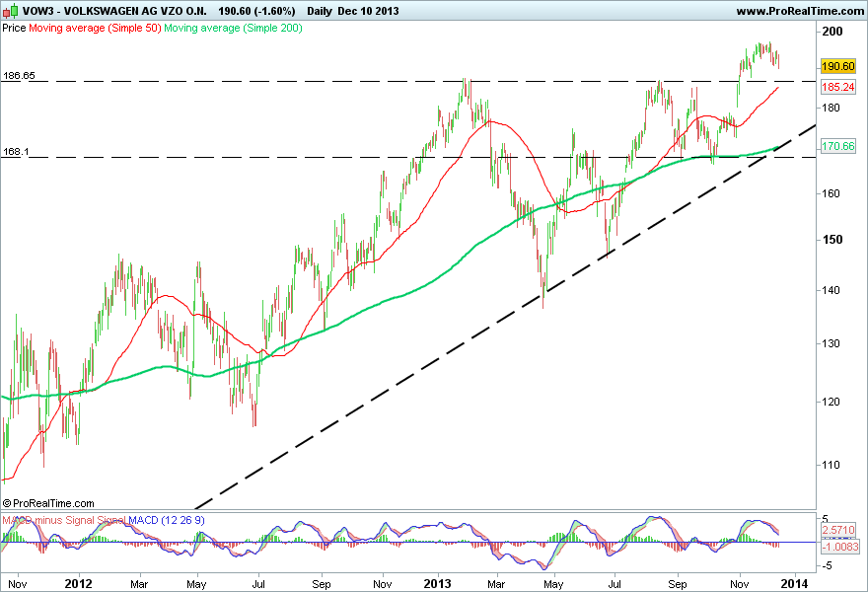Viewport: 868px width, 592px height.
Task: Click the 190.60 (-1.60%) quote text
Action: click(x=256, y=11)
